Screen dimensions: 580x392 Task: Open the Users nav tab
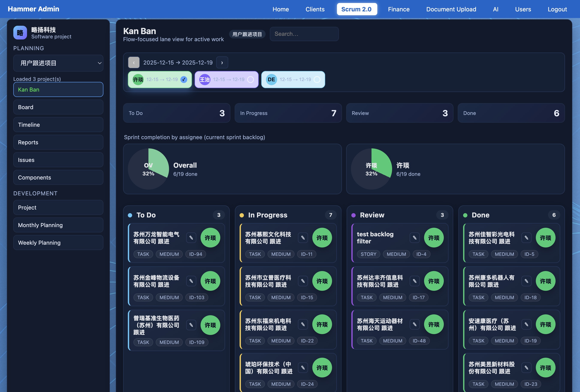(x=523, y=9)
